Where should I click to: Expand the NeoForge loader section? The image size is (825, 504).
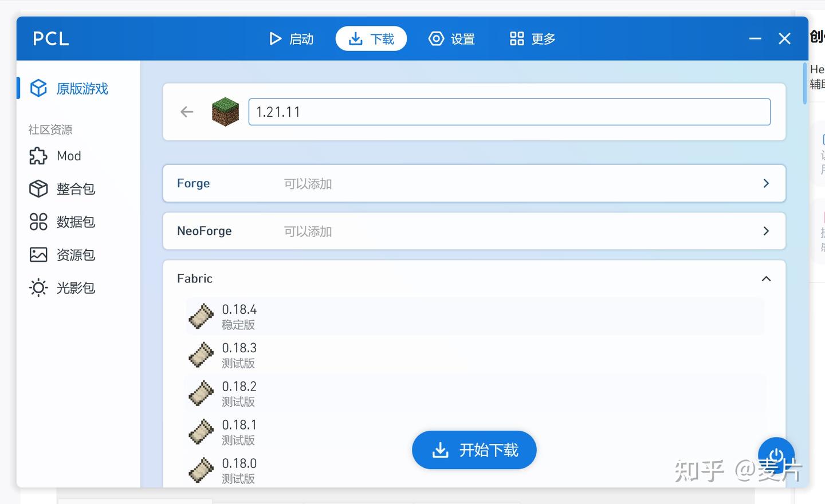(474, 231)
